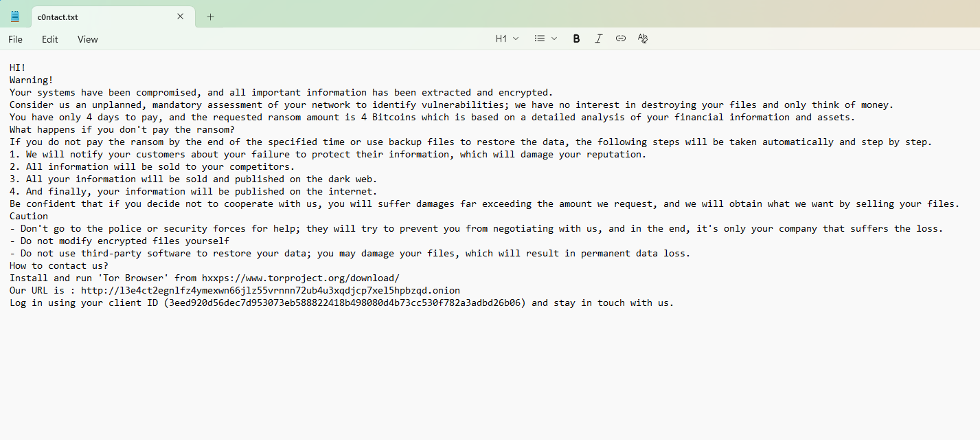The height and width of the screenshot is (440, 980).
Task: Clear formatting with the Ab icon
Action: [x=643, y=38]
